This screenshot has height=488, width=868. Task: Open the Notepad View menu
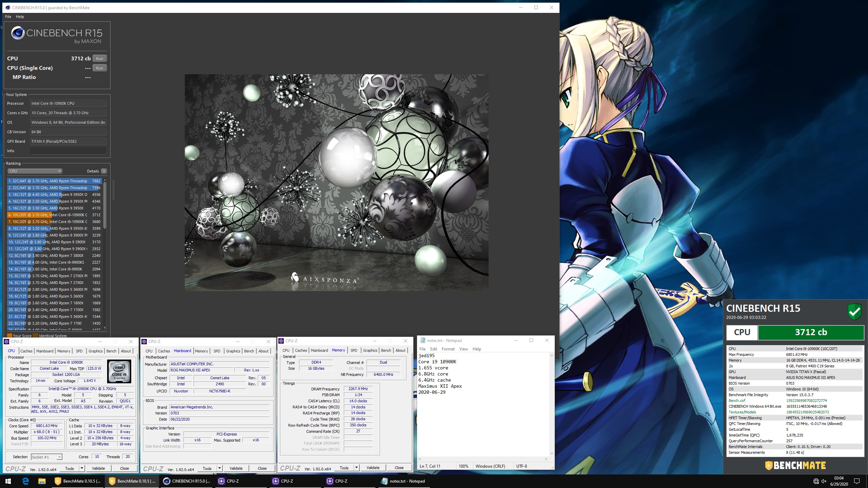coord(463,349)
